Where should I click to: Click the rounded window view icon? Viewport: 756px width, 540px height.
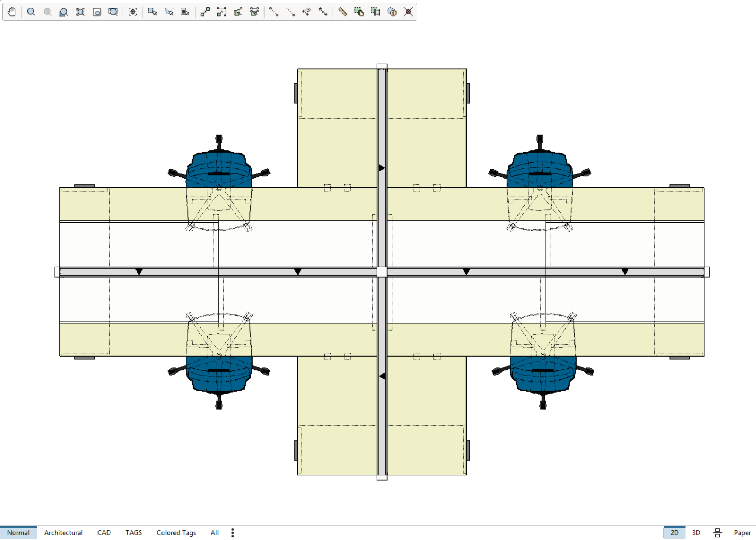97,12
